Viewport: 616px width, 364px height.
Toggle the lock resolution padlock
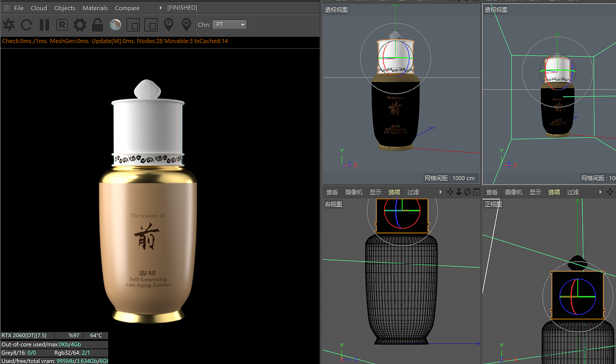(x=98, y=25)
